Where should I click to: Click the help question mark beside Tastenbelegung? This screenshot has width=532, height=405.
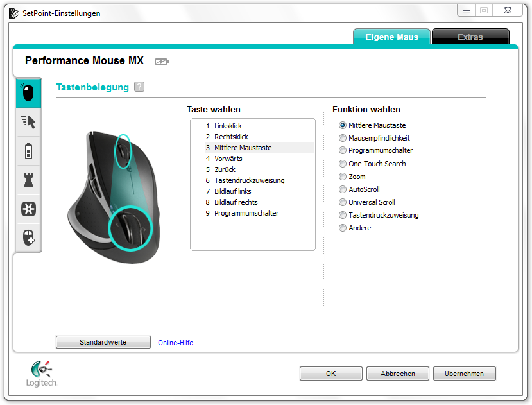[x=139, y=87]
